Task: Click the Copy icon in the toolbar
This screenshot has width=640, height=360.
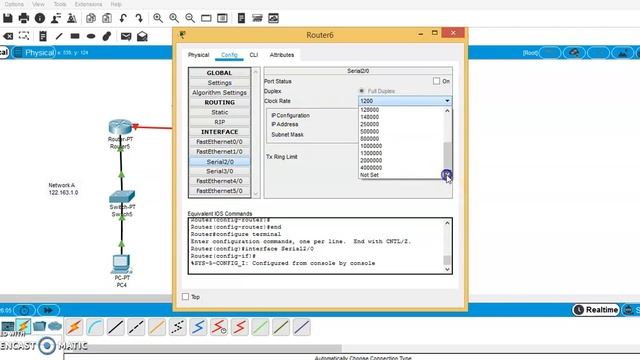Action: click(91, 18)
